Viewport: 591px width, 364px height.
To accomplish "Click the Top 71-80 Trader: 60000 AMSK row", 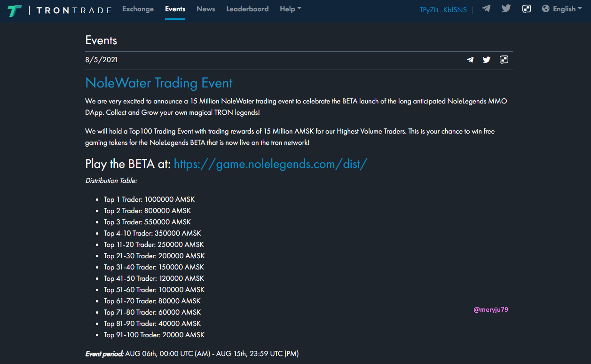I will tap(152, 312).
